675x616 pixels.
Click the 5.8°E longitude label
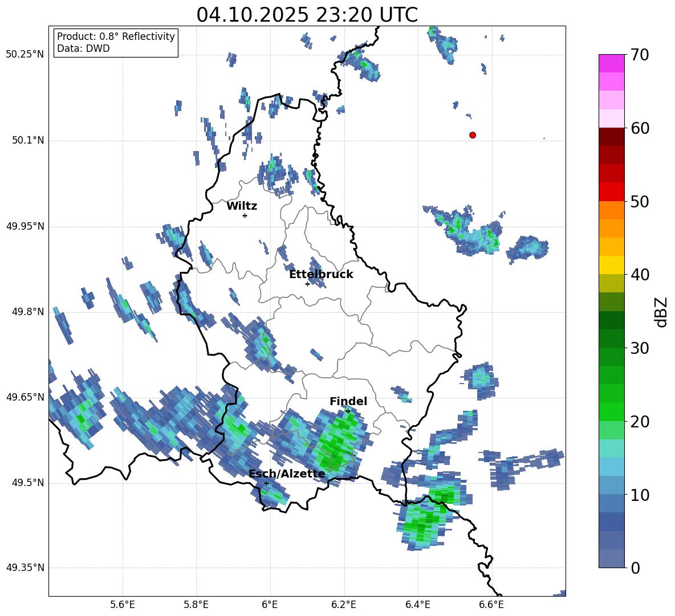coord(196,605)
